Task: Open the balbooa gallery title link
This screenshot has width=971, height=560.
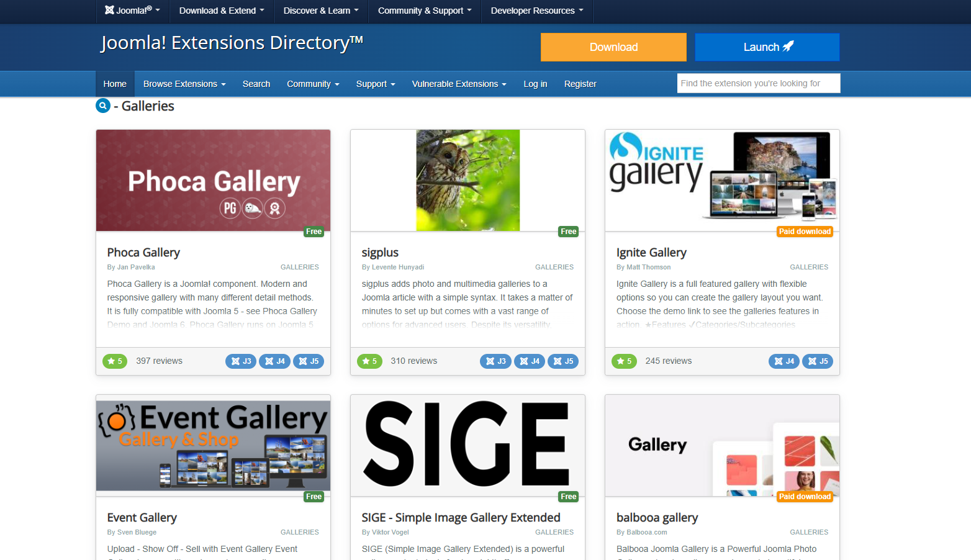Action: click(657, 518)
